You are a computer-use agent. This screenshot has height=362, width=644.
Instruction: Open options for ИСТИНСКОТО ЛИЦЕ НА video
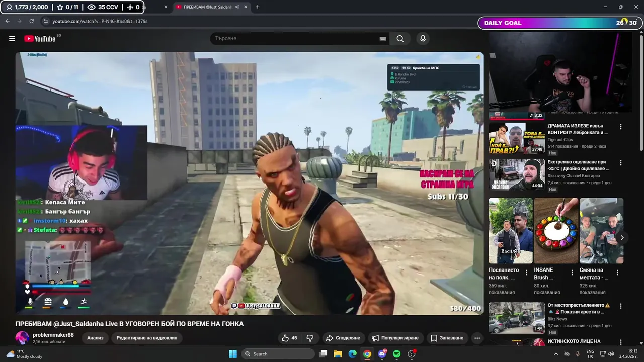620,342
